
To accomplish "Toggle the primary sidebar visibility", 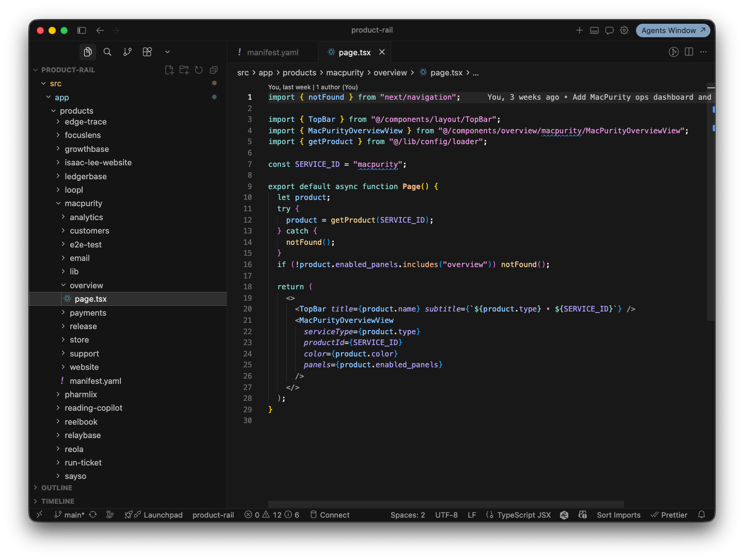I will tap(82, 30).
